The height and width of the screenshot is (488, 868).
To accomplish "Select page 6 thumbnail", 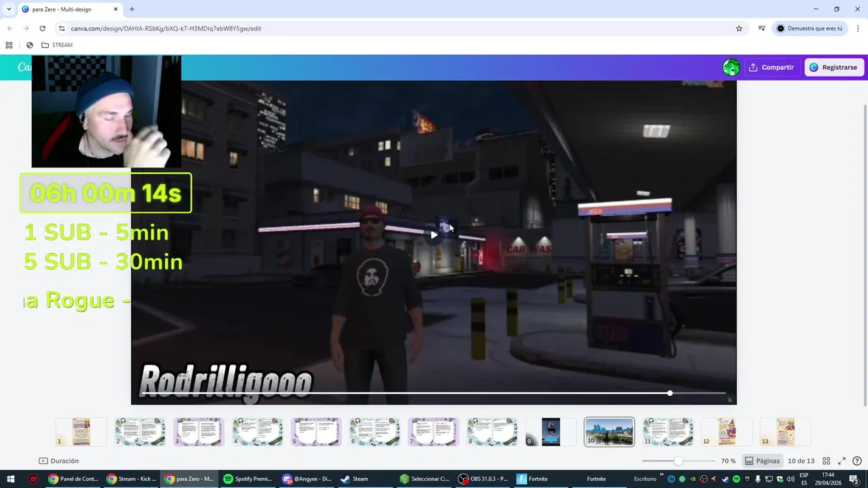I will 375,432.
